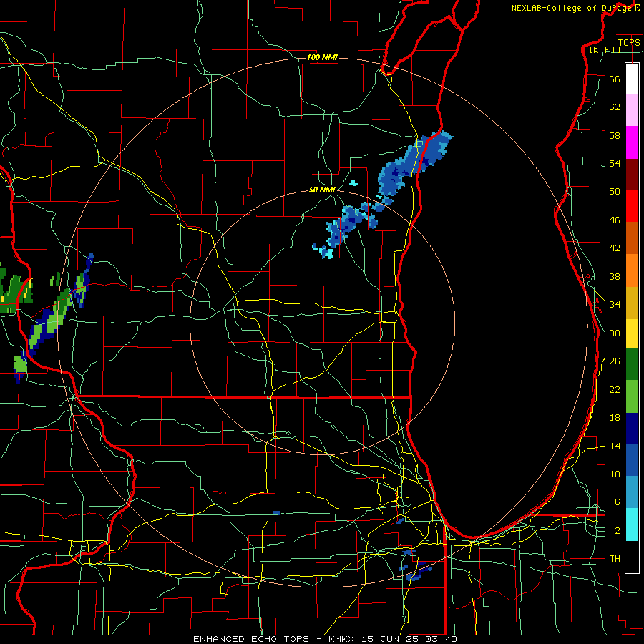Click the medium blue legend swatch
Image resolution: width=644 pixels, height=644 pixels.
[x=632, y=461]
